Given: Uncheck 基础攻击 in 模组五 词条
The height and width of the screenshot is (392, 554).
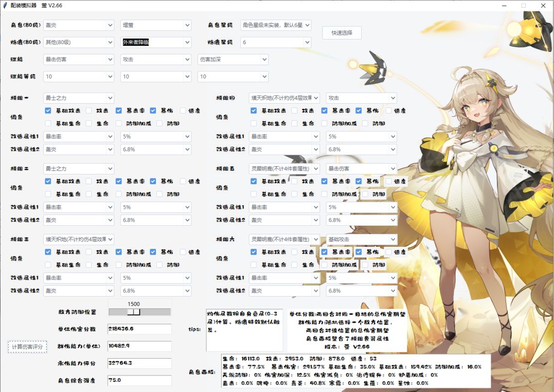Looking at the screenshot, I should coord(254,181).
